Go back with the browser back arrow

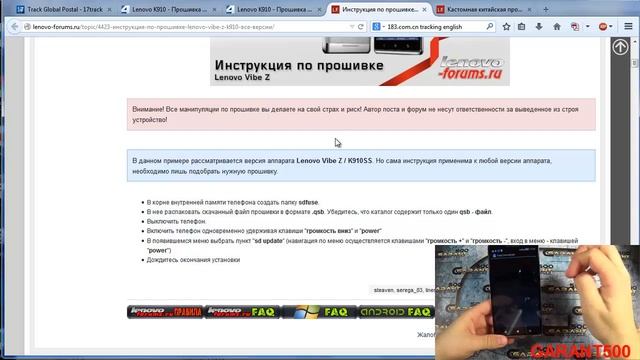[x=15, y=27]
